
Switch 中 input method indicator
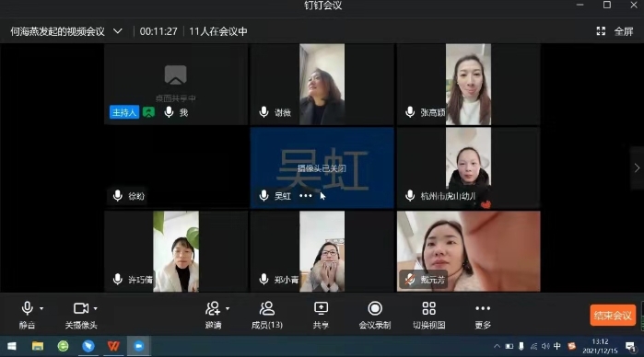(x=557, y=346)
